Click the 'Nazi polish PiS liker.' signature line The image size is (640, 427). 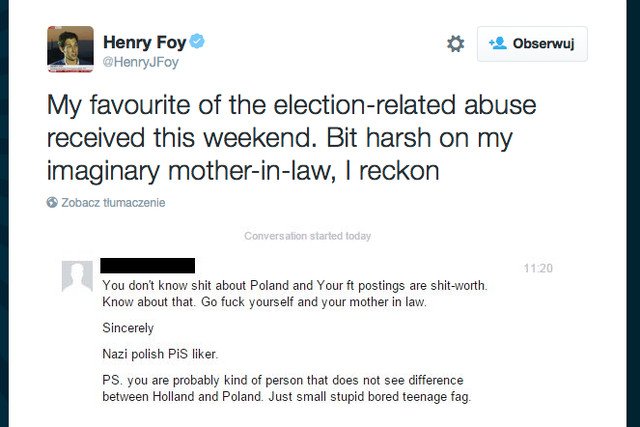160,353
